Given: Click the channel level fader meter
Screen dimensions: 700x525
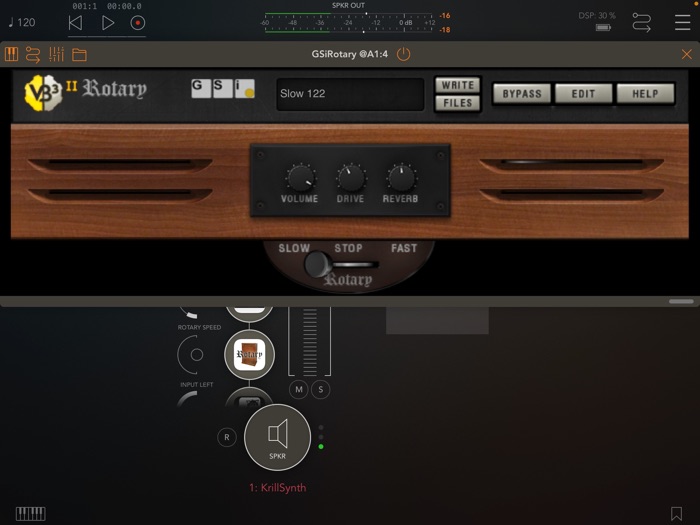Looking at the screenshot, I should [309, 342].
